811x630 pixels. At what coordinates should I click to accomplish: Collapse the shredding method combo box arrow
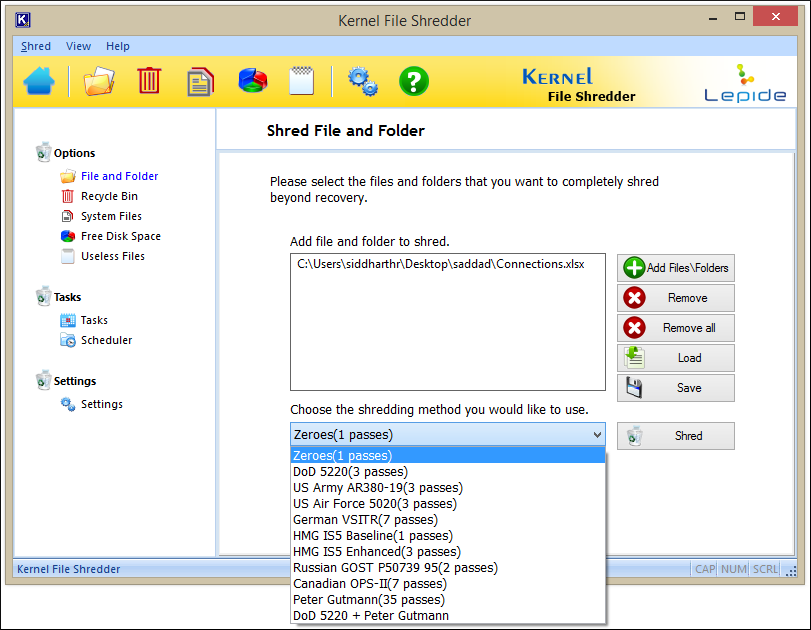[x=597, y=435]
